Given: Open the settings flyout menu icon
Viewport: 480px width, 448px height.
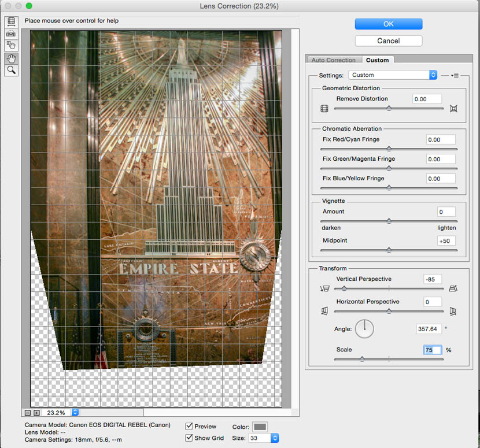Looking at the screenshot, I should click(x=455, y=75).
